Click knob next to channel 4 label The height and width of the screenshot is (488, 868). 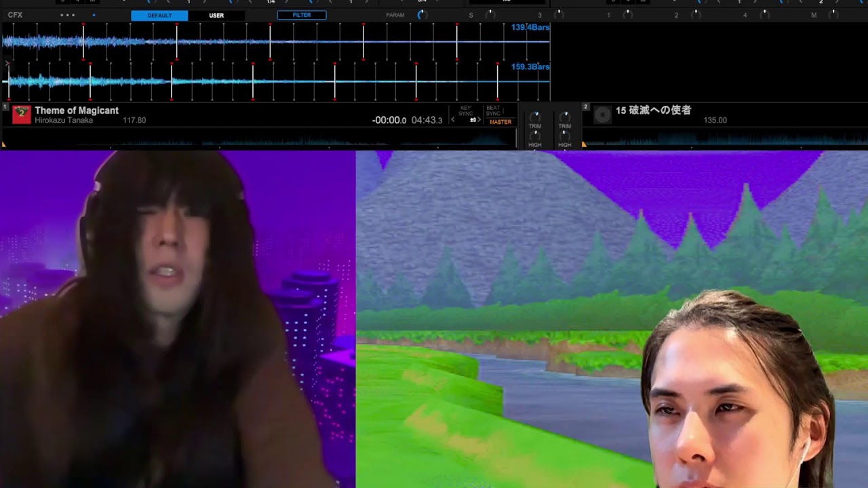point(765,14)
